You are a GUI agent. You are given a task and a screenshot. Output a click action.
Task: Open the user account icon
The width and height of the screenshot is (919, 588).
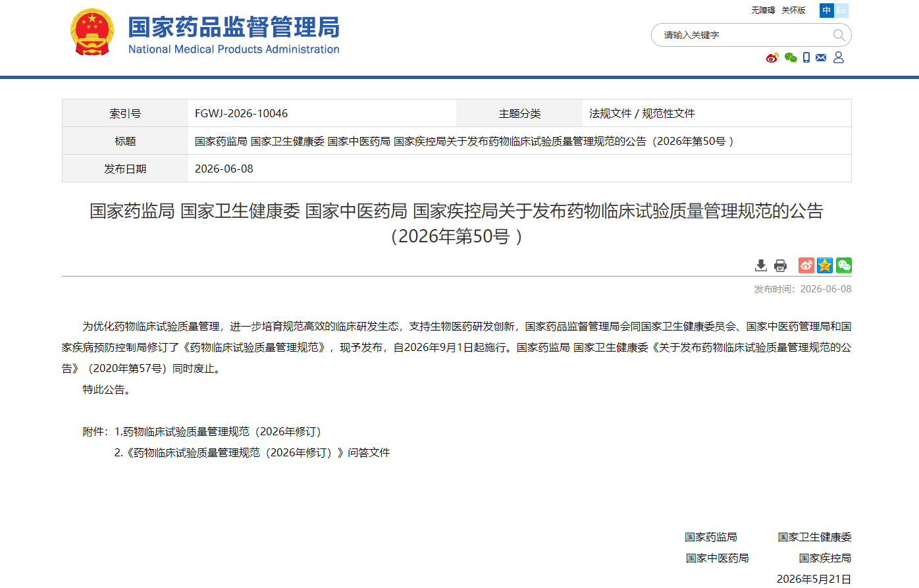tap(839, 58)
